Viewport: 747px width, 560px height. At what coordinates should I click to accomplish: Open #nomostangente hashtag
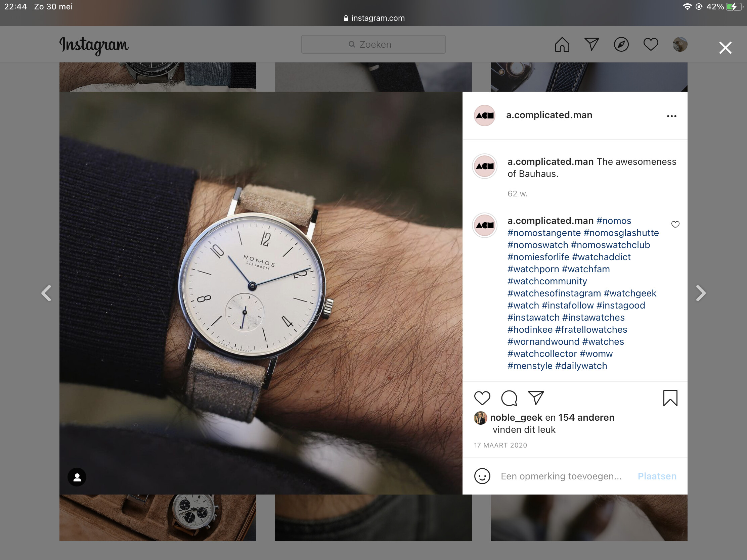(544, 233)
